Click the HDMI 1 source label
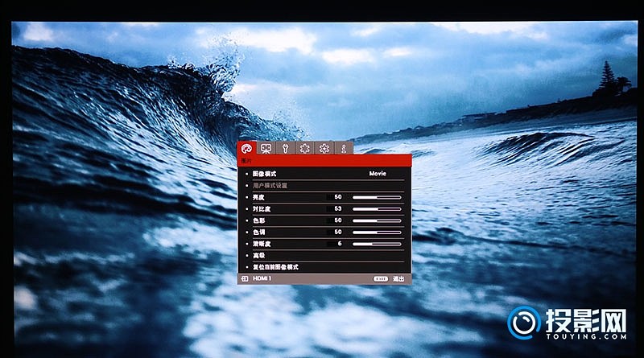The height and width of the screenshot is (358, 644). (x=262, y=278)
